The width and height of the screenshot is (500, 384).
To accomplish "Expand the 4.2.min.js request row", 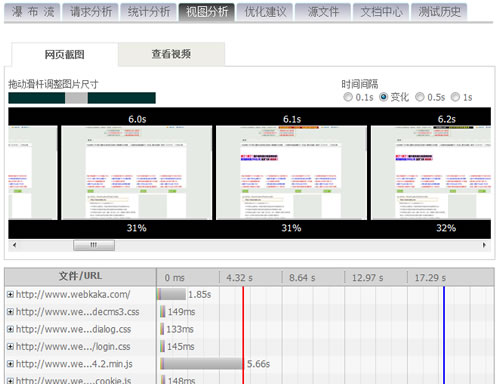I will [10, 364].
